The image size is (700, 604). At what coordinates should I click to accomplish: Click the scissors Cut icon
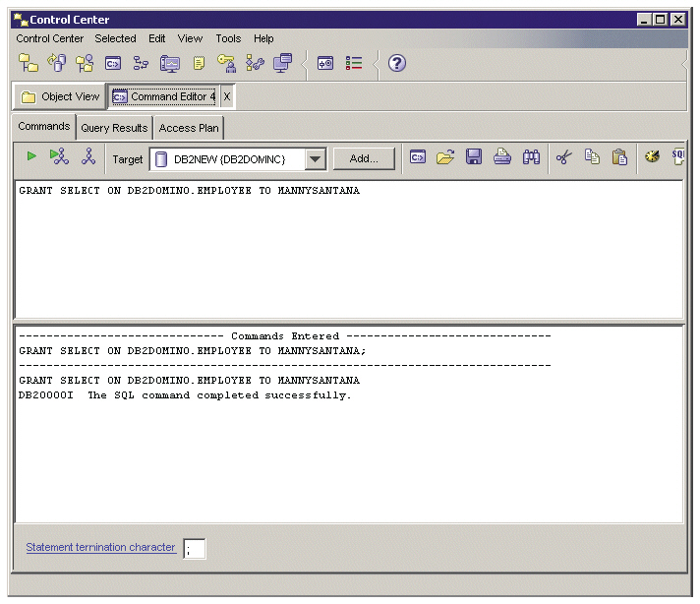pos(564,157)
